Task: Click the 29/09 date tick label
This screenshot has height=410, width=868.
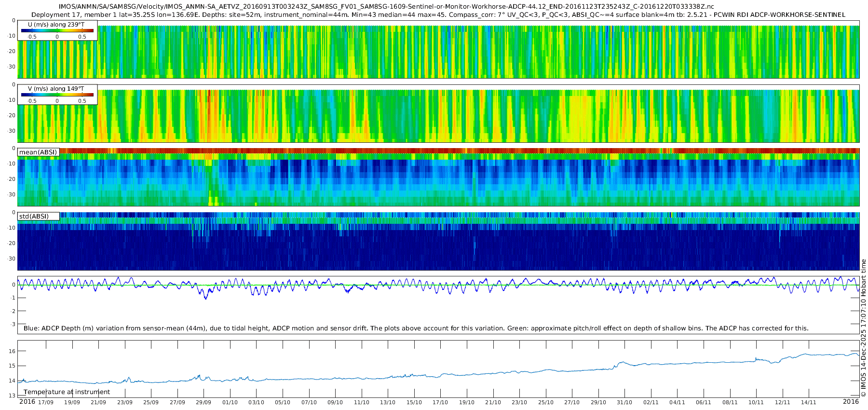Action: (203, 402)
